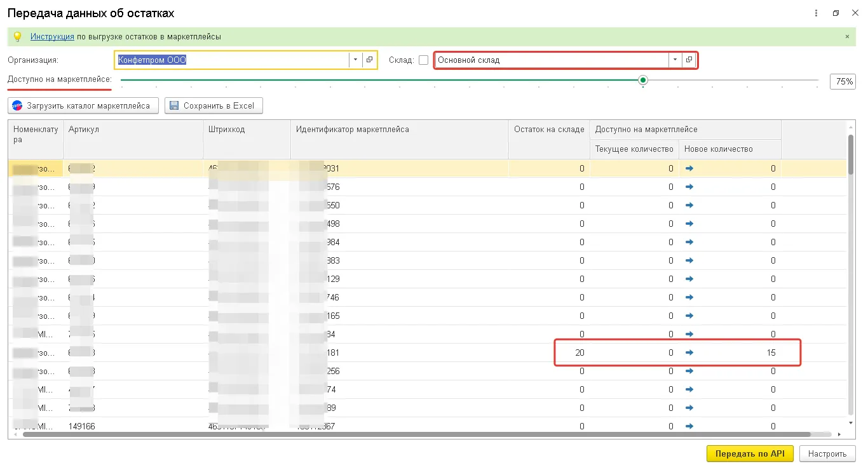Click the table's horizontal scrollbar thumb

[x=417, y=434]
